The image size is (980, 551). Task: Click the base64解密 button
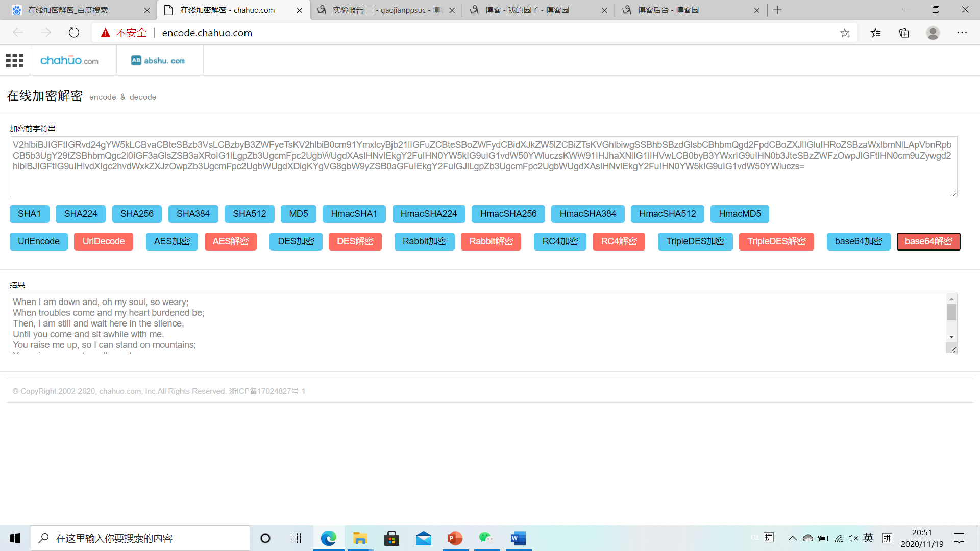[x=928, y=241]
